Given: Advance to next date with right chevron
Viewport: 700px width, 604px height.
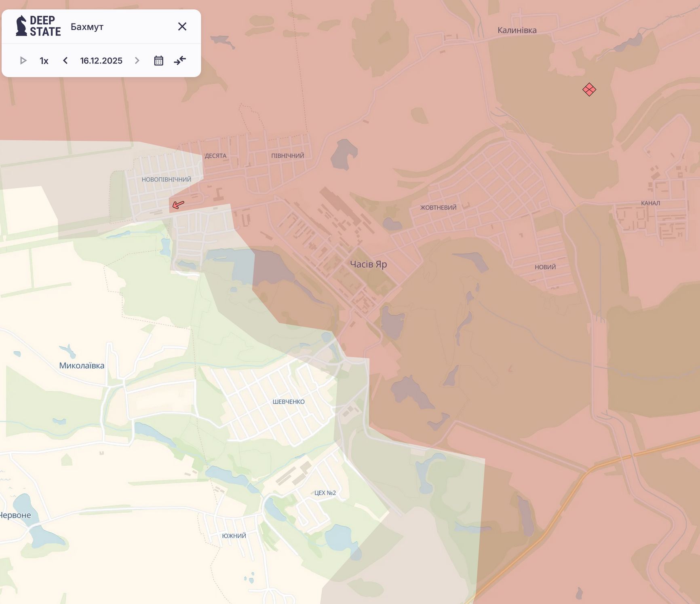Looking at the screenshot, I should [137, 61].
